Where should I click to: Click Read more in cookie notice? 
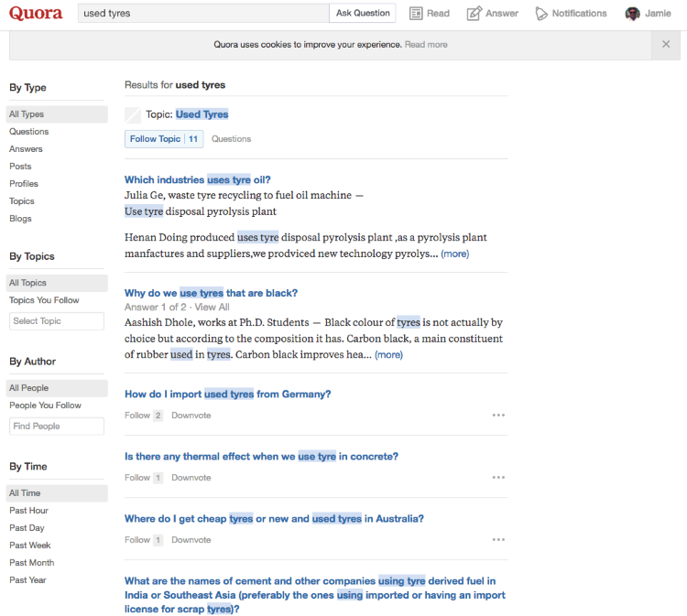click(426, 45)
